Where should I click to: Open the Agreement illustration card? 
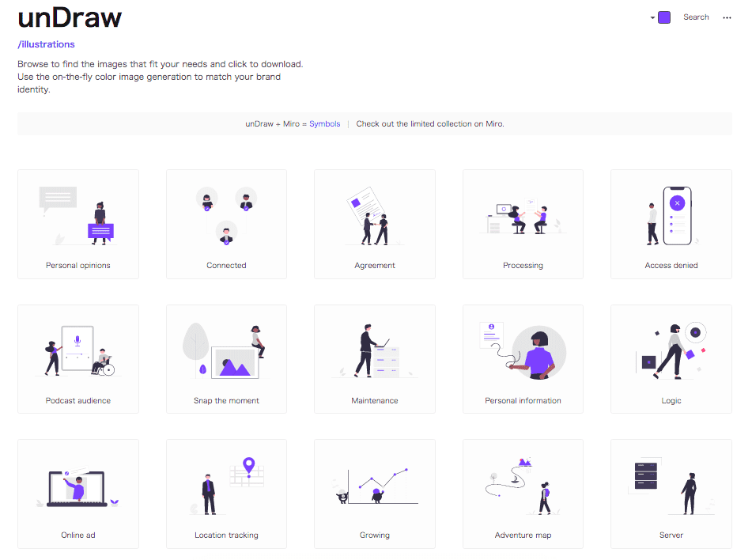coord(375,224)
